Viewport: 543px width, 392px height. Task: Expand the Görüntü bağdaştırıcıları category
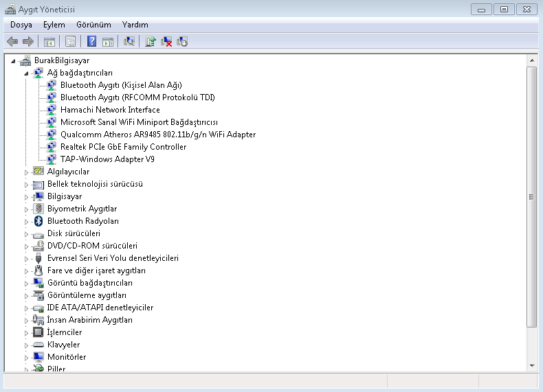[x=26, y=284]
